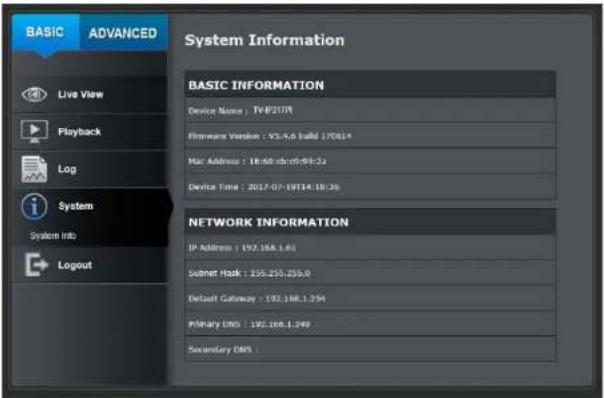Open the Playback menu label

79,132
